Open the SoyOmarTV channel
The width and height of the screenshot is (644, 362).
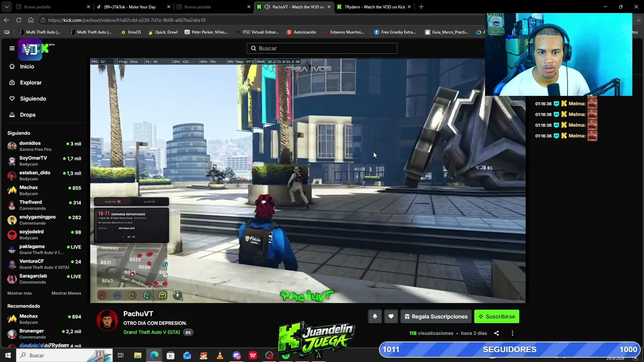(44, 161)
